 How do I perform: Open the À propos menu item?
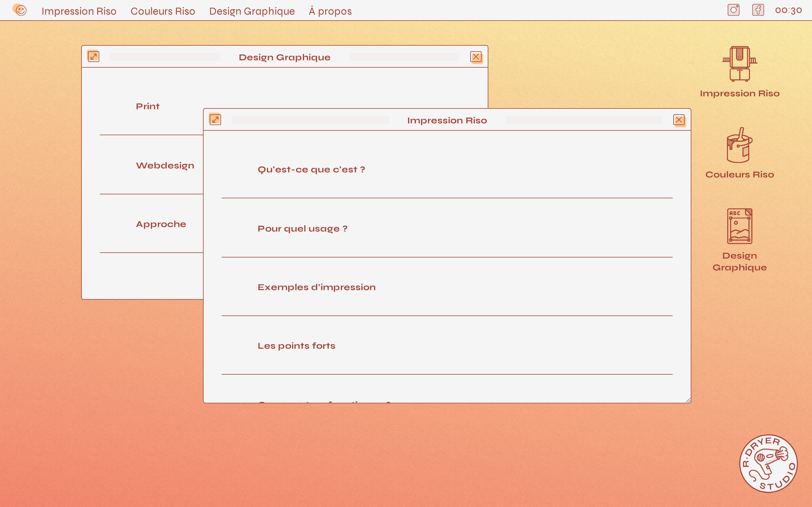(330, 11)
